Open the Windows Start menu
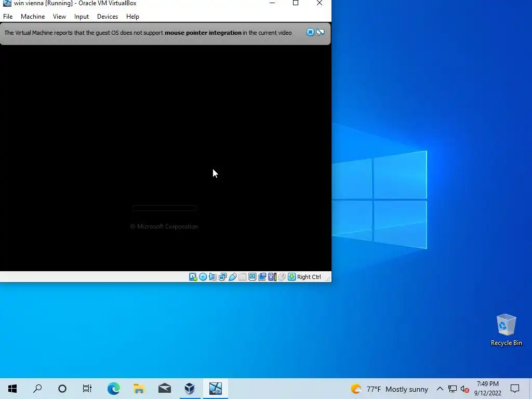 tap(12, 389)
